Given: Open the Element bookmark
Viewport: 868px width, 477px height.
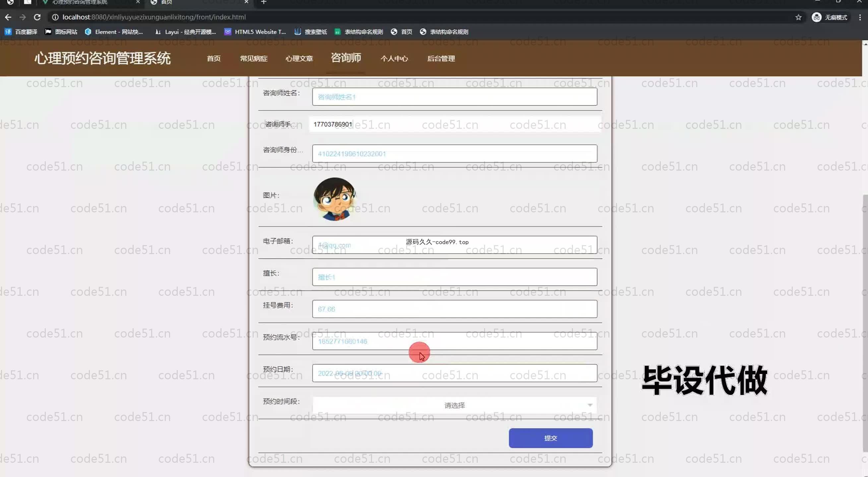Looking at the screenshot, I should (114, 32).
